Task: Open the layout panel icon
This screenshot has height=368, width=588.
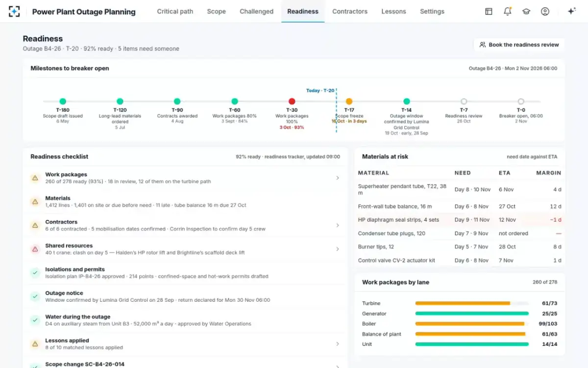Action: 489,11
